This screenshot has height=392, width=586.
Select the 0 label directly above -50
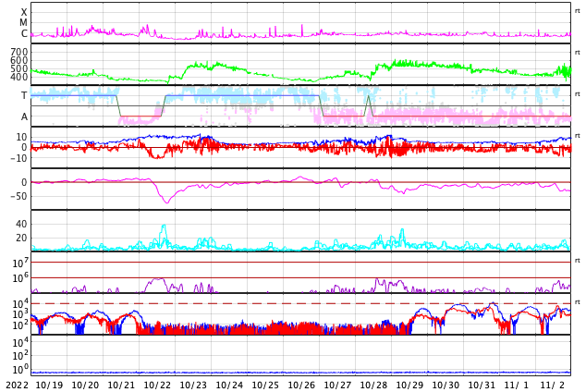point(24,182)
